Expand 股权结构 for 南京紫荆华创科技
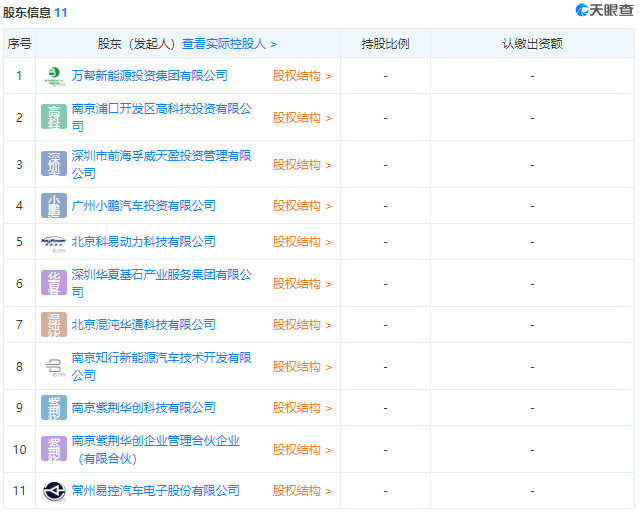Viewport: 639px width, 512px height. coord(302,408)
